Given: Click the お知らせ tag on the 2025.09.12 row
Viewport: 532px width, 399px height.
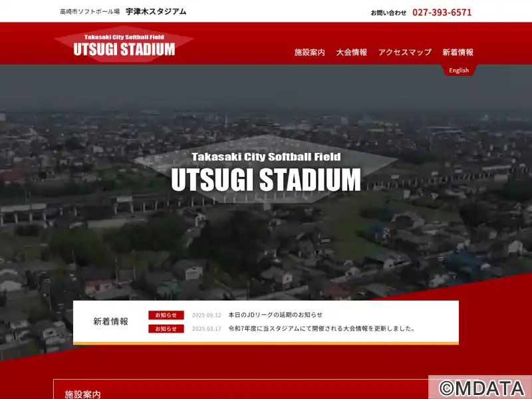Looking at the screenshot, I should point(166,315).
